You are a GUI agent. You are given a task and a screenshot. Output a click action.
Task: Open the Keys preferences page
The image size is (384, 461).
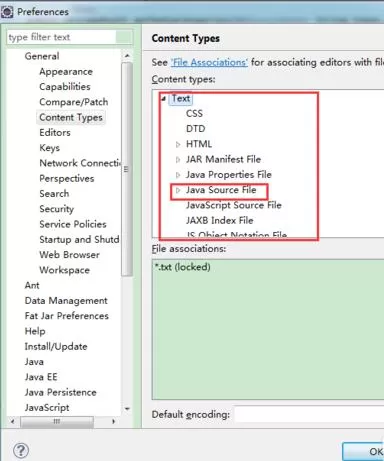[50, 148]
